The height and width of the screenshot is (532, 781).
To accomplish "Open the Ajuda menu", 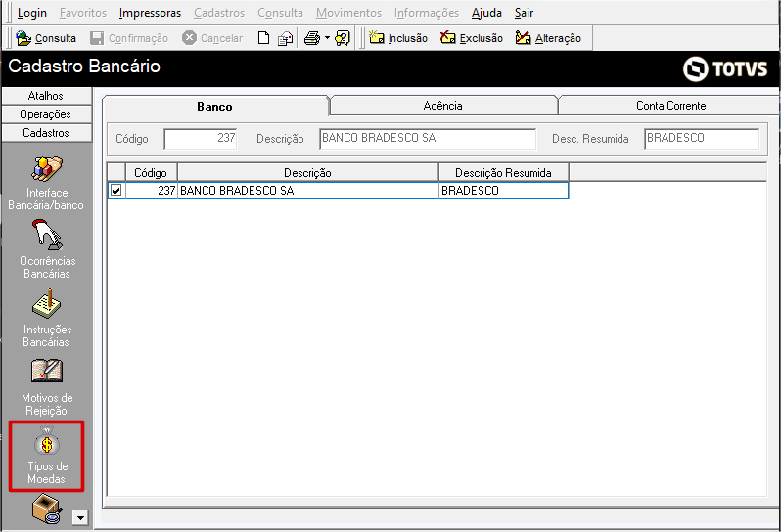I will pos(486,13).
